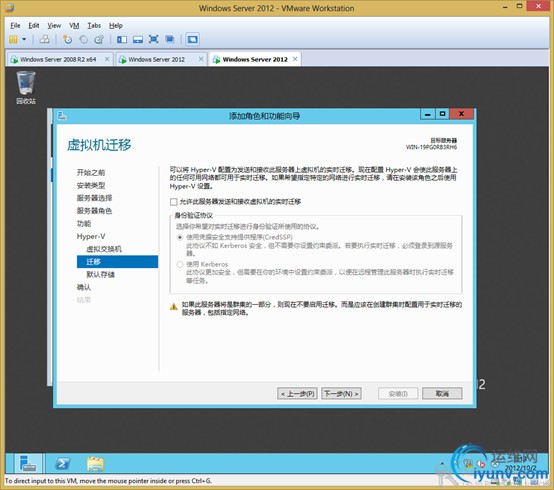Click the 取消 cancel button
Screen dimensions: 554x490
[x=442, y=394]
